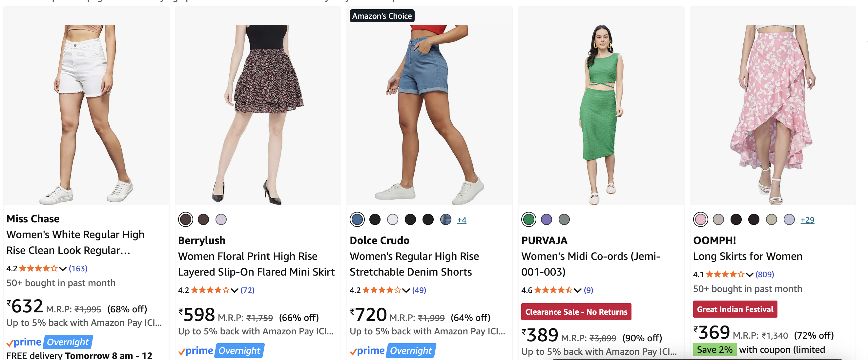Click star rating of OOMPH! long skirt
The width and height of the screenshot is (868, 360).
pyautogui.click(x=725, y=274)
